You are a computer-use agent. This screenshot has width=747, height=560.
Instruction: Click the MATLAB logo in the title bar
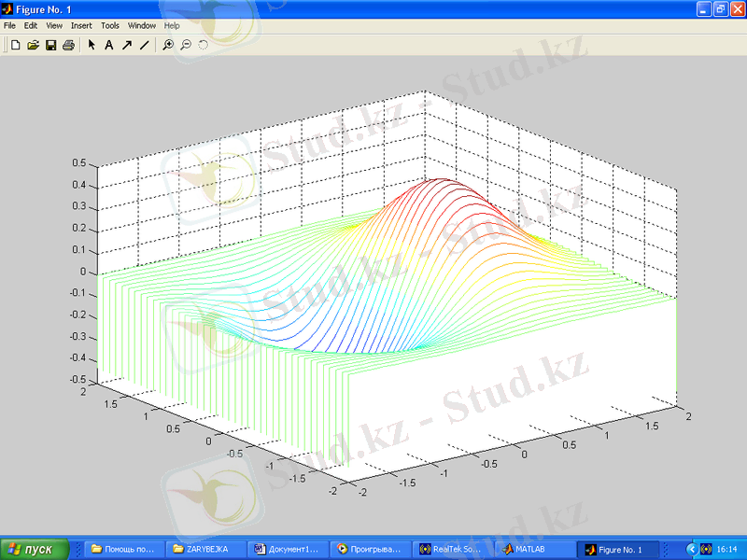coord(7,9)
